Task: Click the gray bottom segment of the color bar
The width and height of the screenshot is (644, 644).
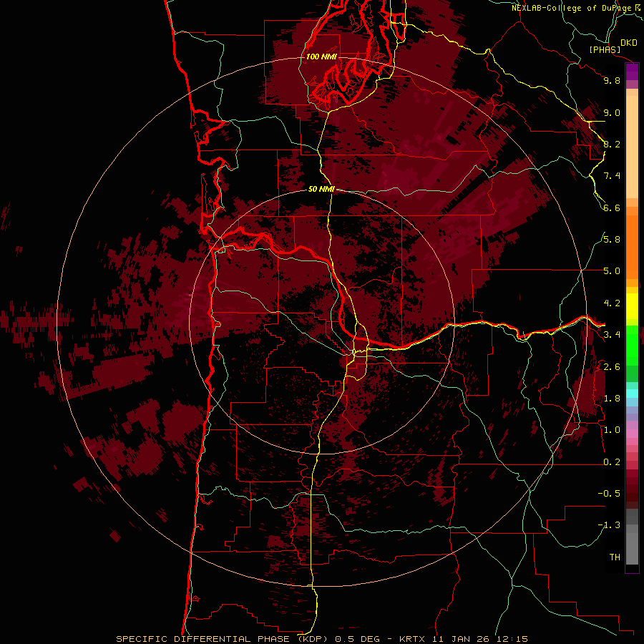Action: [632, 545]
